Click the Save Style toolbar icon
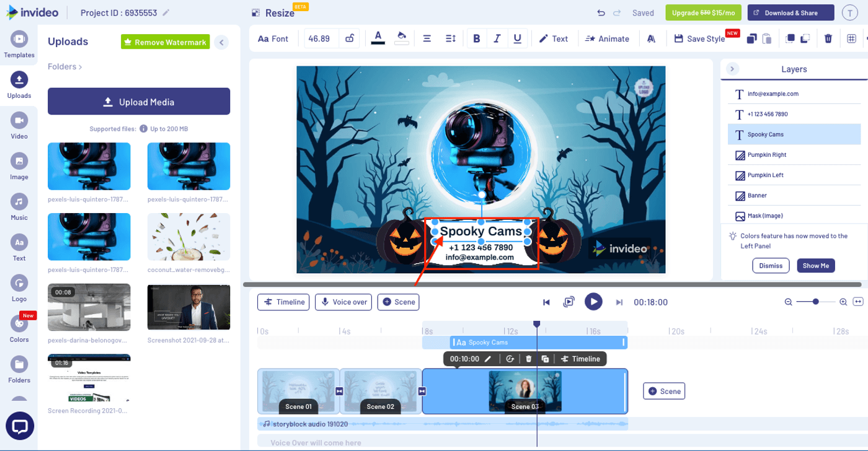Image resolution: width=868 pixels, height=451 pixels. (699, 38)
